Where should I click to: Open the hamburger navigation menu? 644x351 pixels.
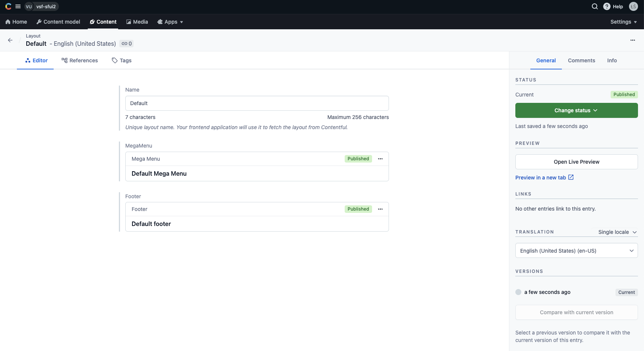pos(18,6)
